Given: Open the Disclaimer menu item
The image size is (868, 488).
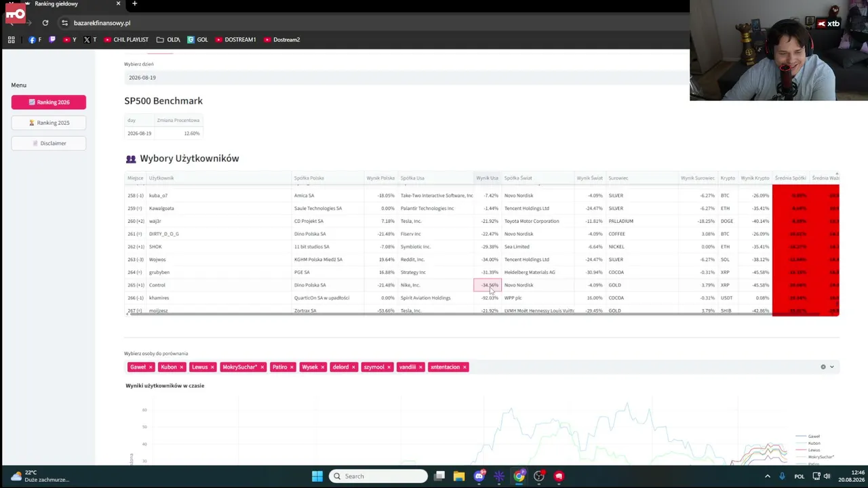Looking at the screenshot, I should point(49,144).
